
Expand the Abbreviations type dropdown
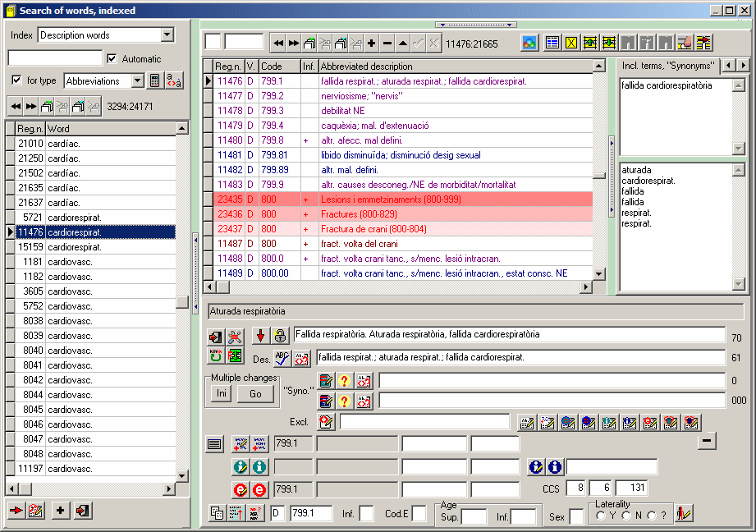tap(137, 80)
